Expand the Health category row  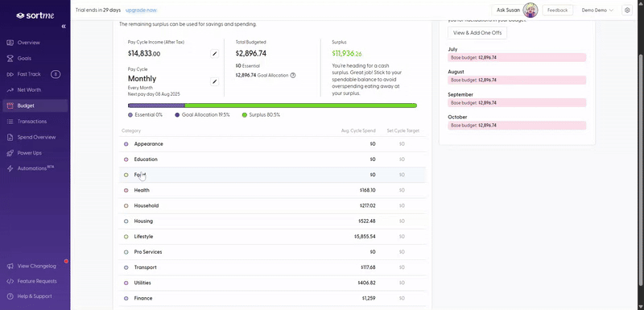272,190
